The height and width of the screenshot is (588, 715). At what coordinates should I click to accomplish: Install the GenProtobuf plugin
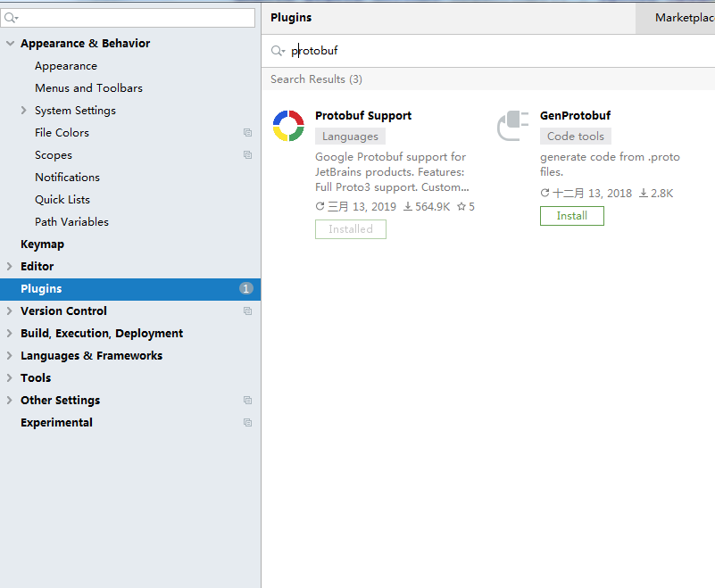[x=571, y=216]
